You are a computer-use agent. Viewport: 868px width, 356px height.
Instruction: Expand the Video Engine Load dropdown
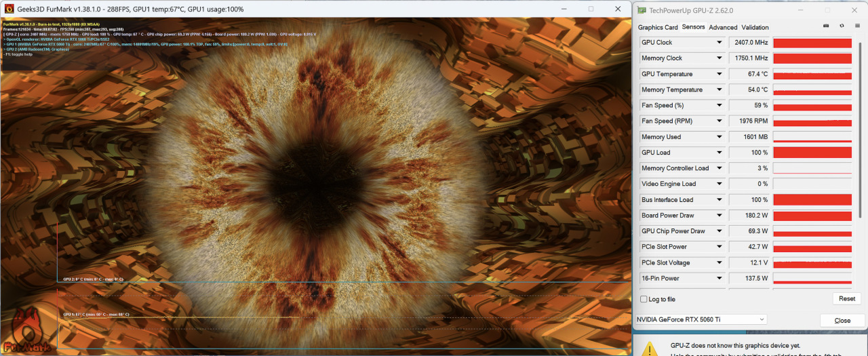(719, 184)
